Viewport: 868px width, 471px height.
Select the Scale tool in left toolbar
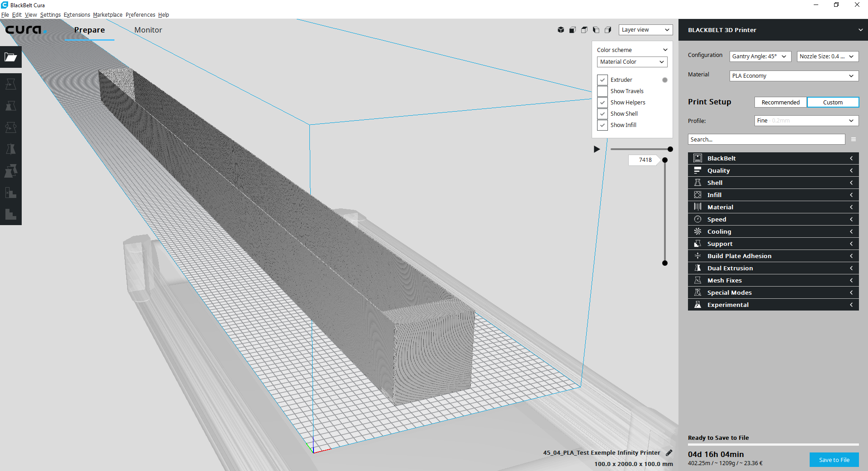pyautogui.click(x=11, y=106)
